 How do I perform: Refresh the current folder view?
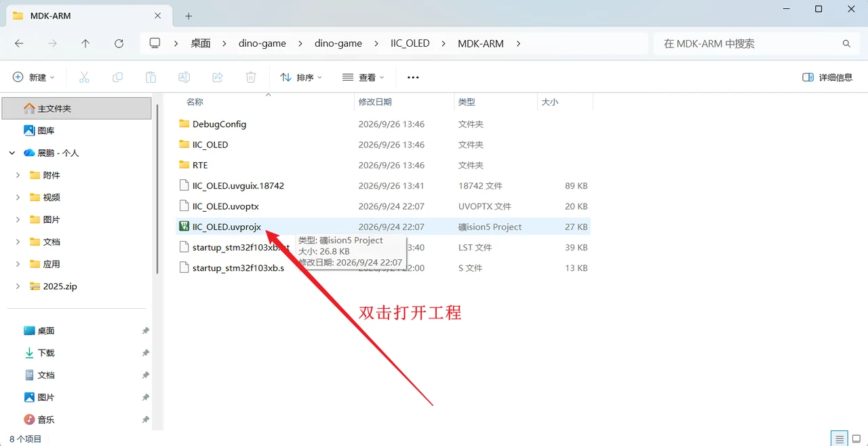[119, 43]
